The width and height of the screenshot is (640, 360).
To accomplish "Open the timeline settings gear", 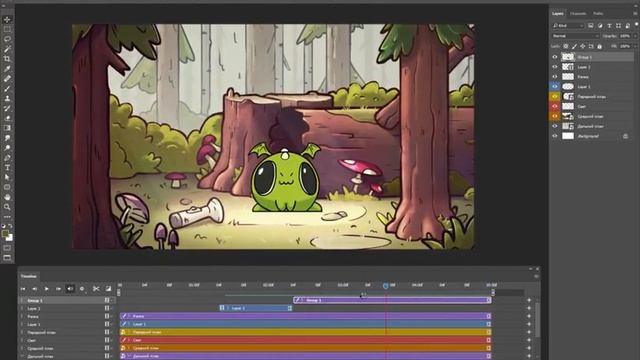I will pos(82,289).
